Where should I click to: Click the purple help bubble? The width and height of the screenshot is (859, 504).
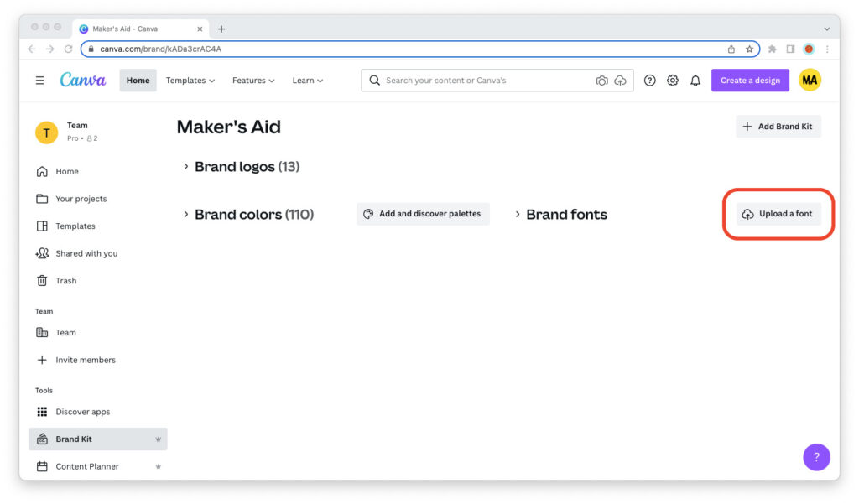point(816,457)
